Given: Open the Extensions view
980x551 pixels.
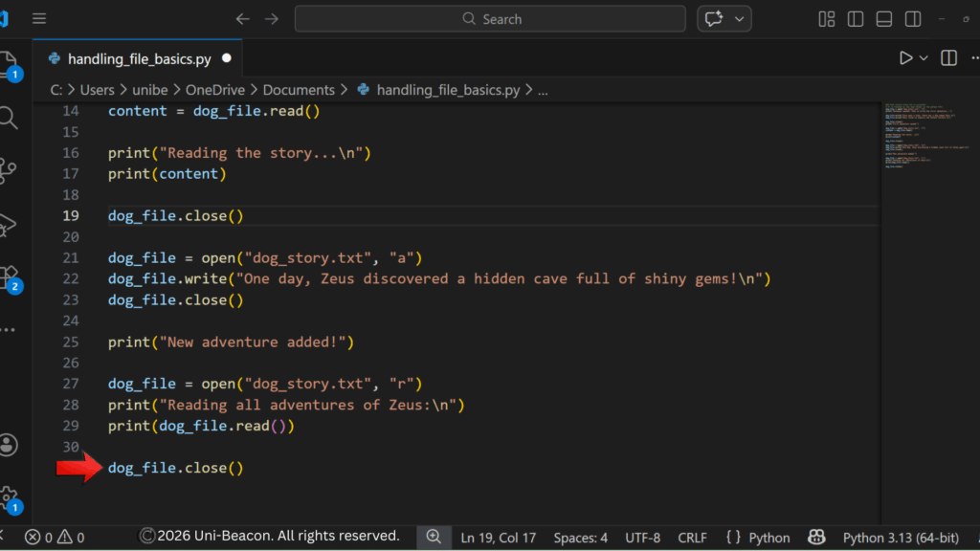Looking at the screenshot, I should click(10, 278).
